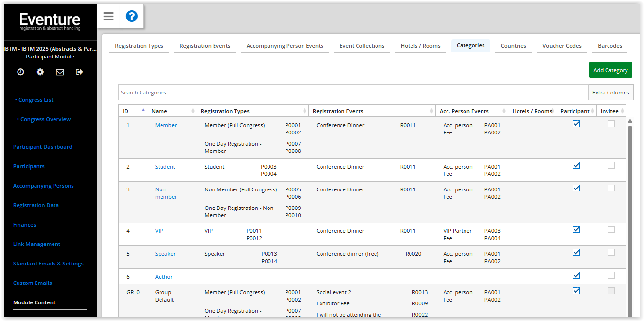Toggle Participant checkbox for Author row
644x321 pixels.
pyautogui.click(x=576, y=275)
